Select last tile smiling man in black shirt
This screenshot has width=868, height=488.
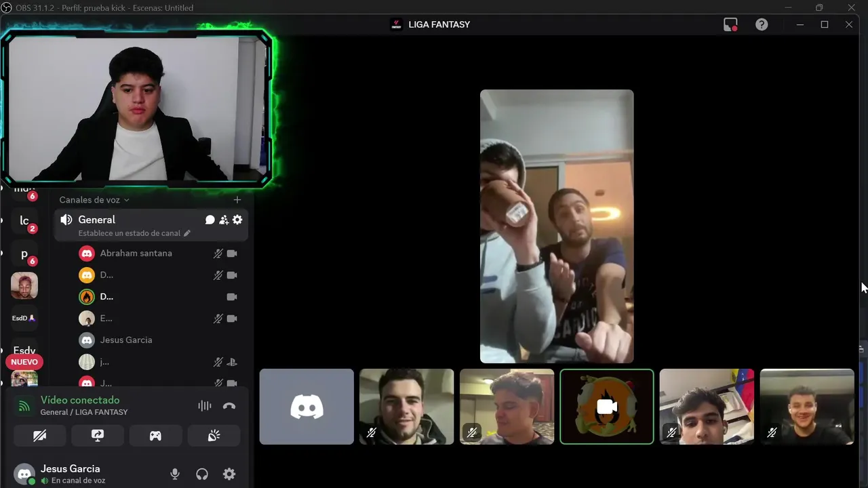click(x=807, y=407)
